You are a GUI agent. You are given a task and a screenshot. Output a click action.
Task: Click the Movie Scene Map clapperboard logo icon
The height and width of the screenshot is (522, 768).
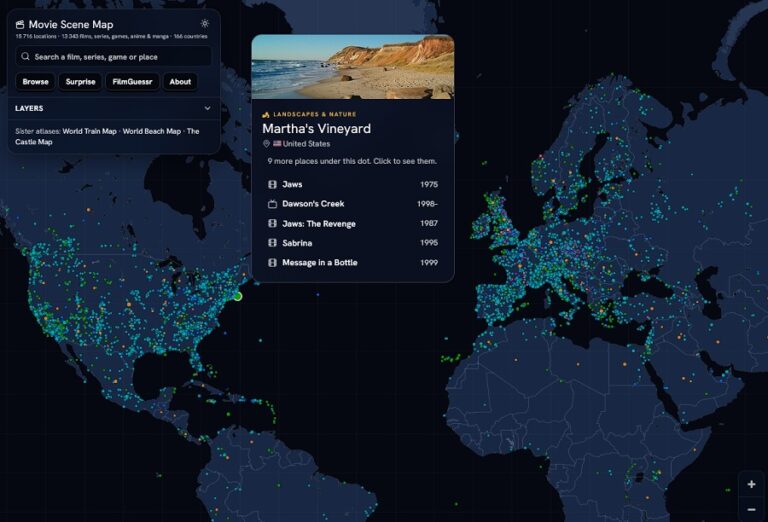click(x=20, y=24)
